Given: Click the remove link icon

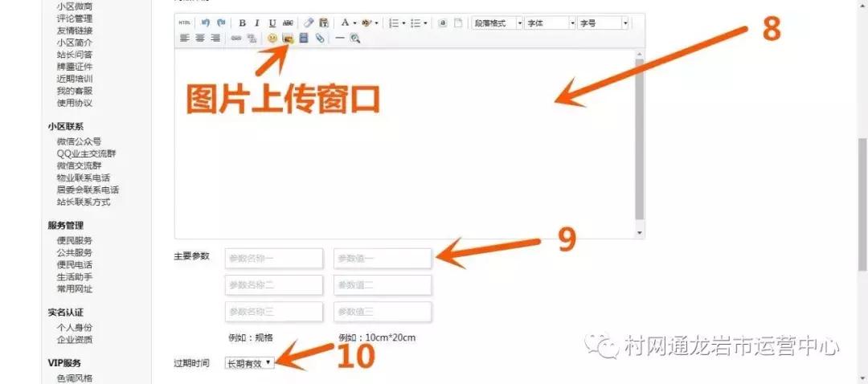Looking at the screenshot, I should click(x=252, y=39).
